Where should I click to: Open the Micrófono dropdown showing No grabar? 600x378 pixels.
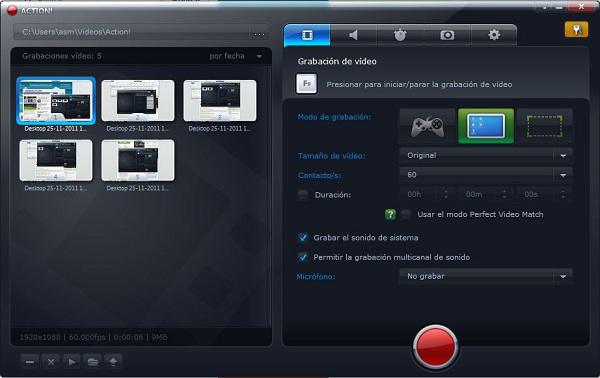pos(486,276)
